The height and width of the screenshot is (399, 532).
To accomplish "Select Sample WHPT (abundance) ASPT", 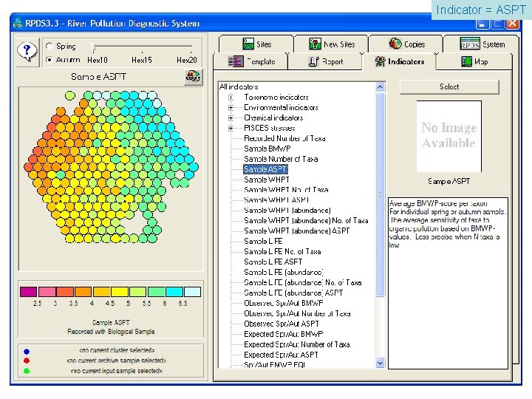I will point(296,231).
